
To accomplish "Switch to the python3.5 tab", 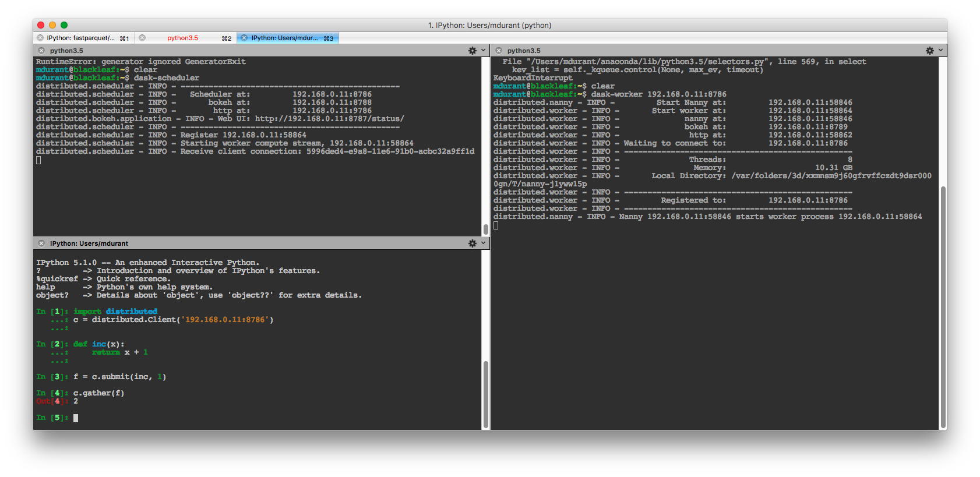I will click(x=182, y=38).
